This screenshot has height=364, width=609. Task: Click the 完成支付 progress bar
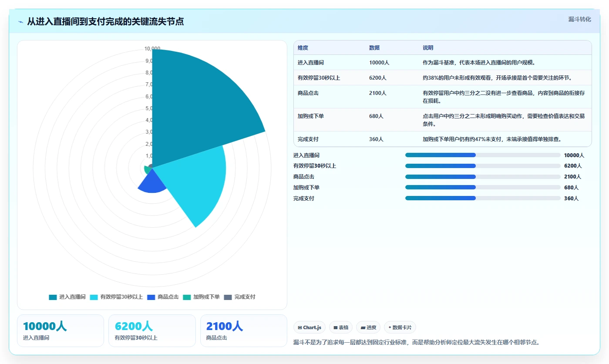483,198
